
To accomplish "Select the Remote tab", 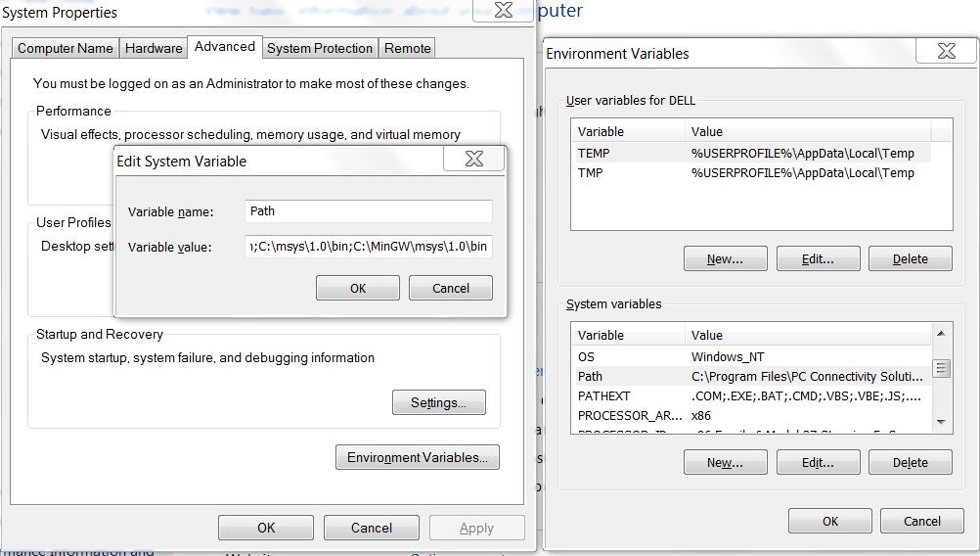I will [407, 48].
